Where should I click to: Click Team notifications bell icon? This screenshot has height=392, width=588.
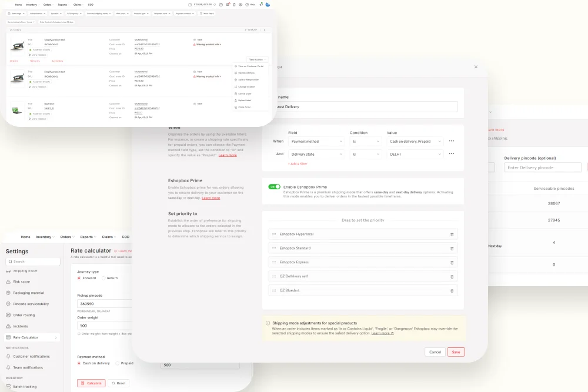(8, 367)
